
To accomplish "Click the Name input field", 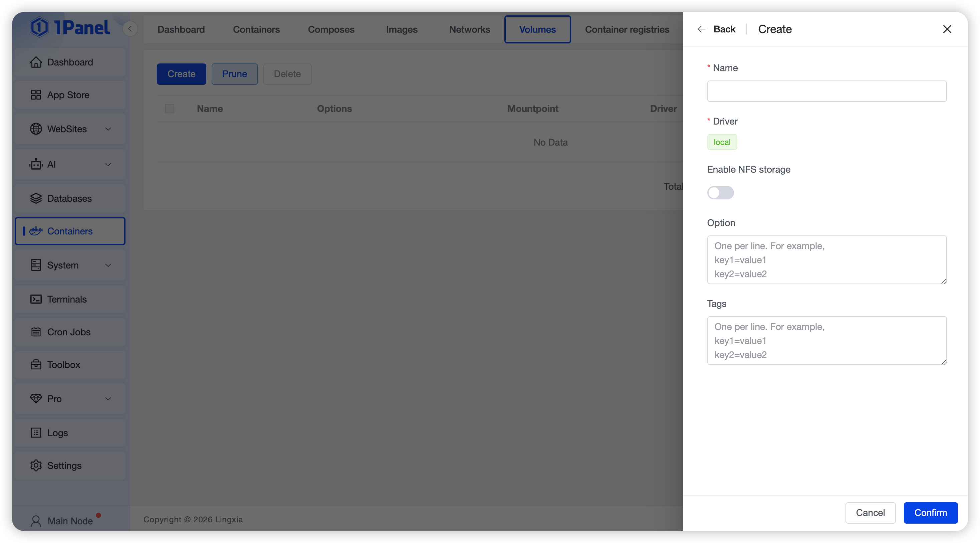I will click(x=826, y=91).
